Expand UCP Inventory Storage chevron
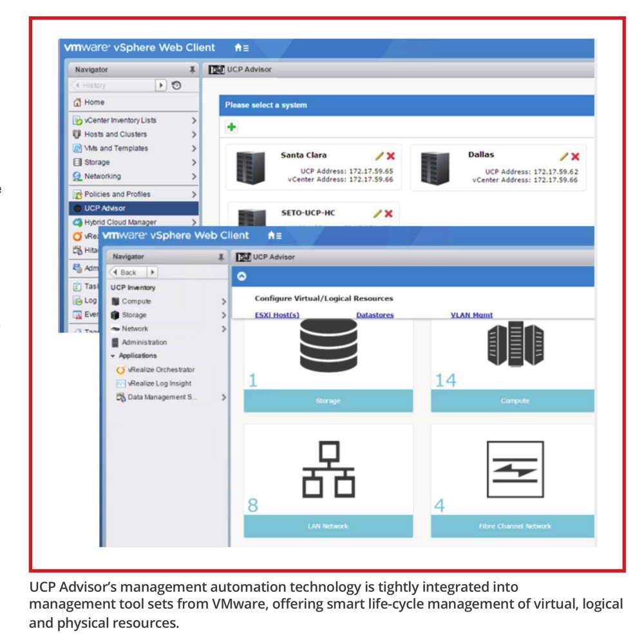 click(x=223, y=315)
